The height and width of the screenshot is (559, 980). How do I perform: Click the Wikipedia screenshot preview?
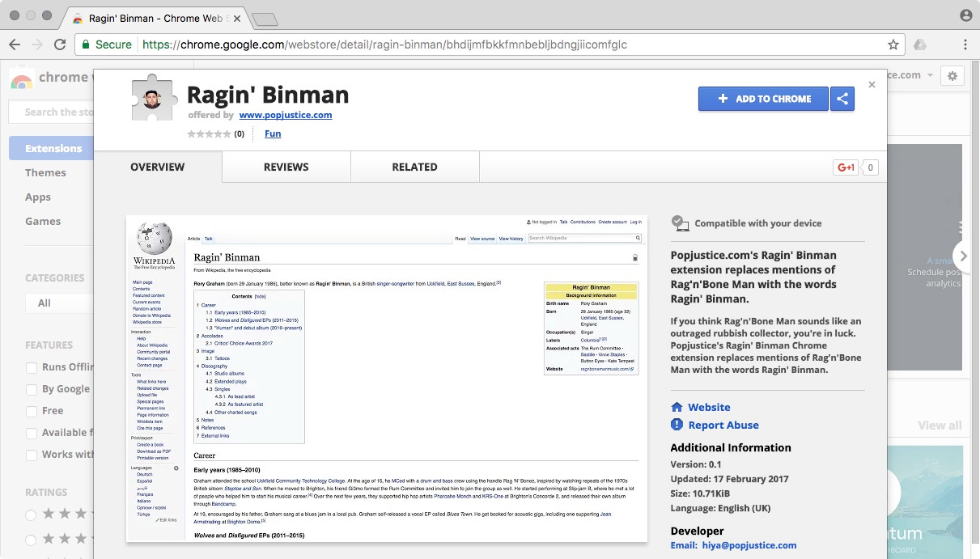387,378
